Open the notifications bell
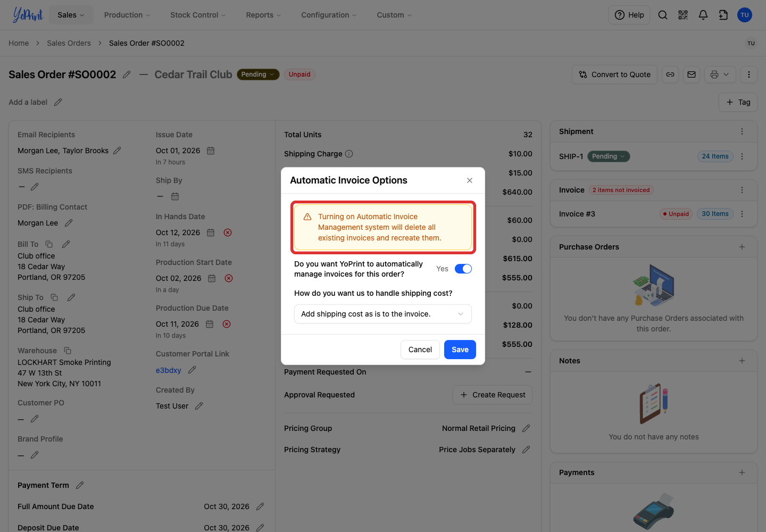 coord(703,15)
